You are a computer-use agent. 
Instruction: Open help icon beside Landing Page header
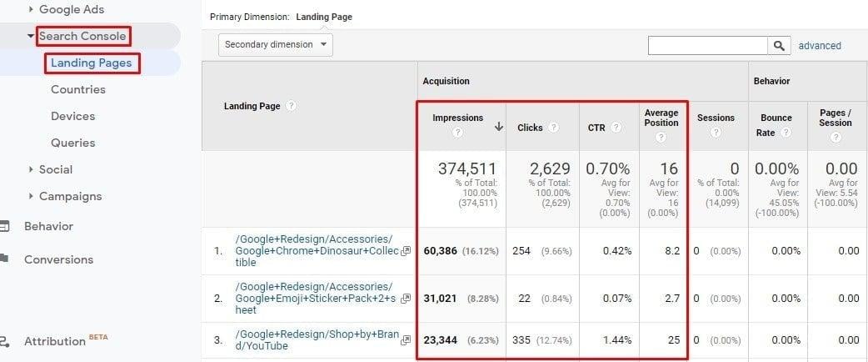coord(292,106)
